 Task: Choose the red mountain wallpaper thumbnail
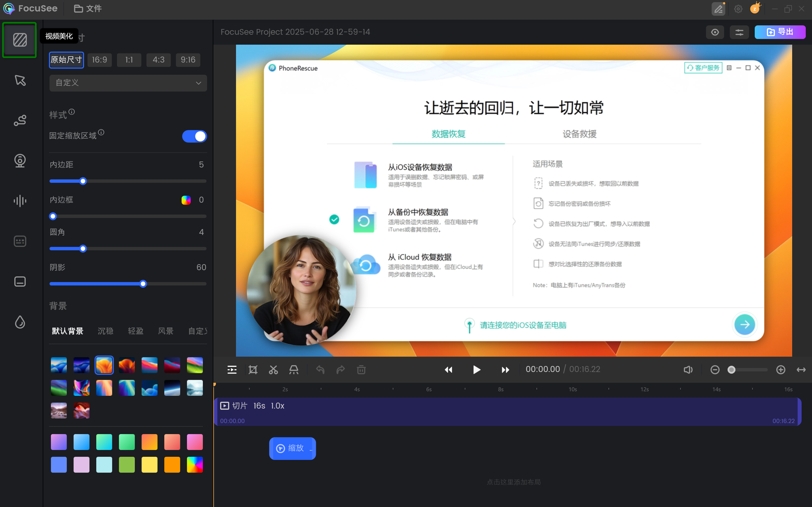tap(81, 410)
